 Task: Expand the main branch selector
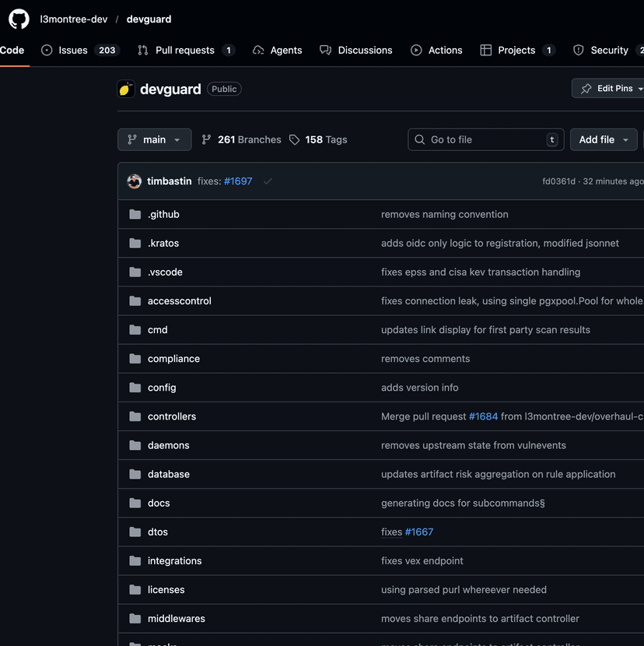click(154, 139)
